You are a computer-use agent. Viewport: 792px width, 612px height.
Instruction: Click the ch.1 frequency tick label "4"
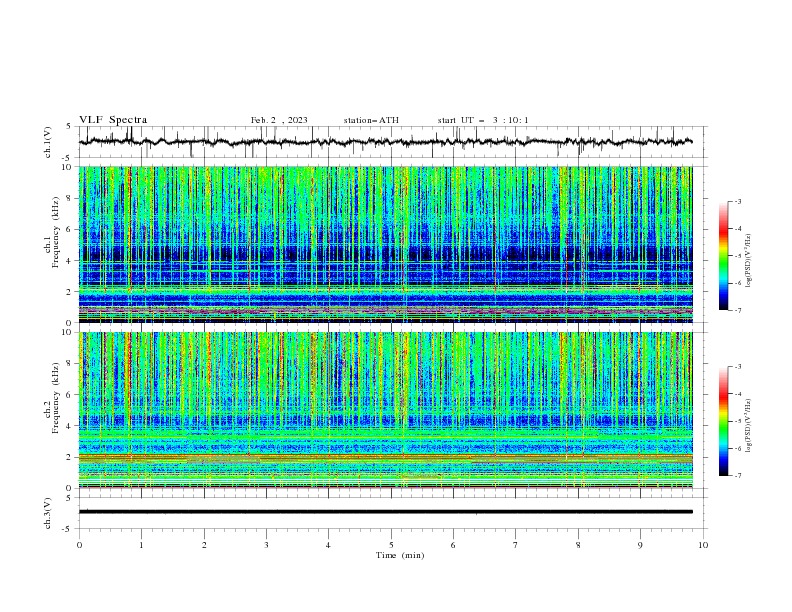click(x=69, y=261)
